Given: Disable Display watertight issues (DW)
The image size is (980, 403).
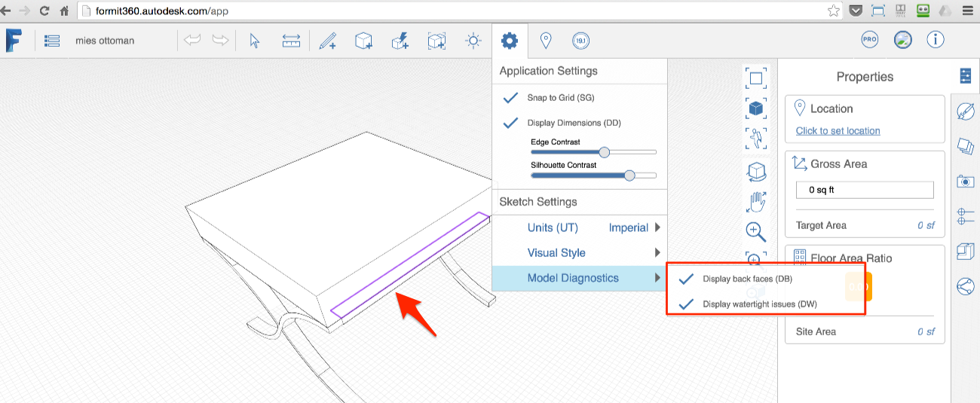Looking at the screenshot, I should 686,304.
